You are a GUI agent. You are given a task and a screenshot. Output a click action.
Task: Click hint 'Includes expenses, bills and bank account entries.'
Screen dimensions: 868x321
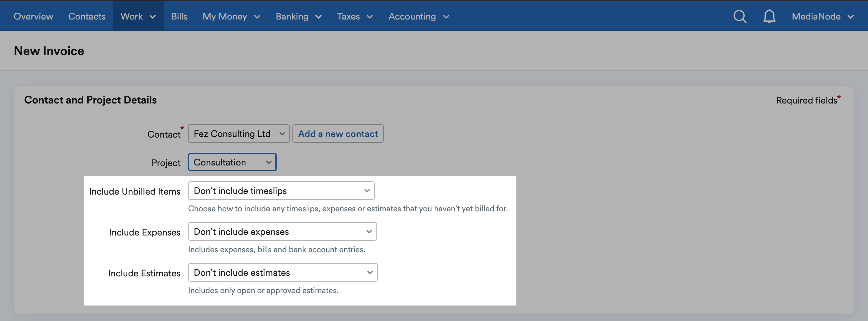tap(276, 249)
